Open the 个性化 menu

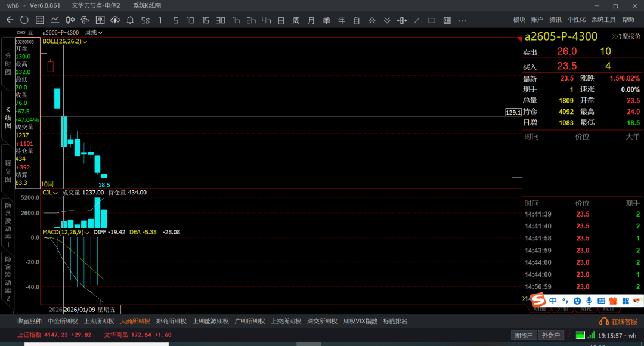[x=577, y=20]
